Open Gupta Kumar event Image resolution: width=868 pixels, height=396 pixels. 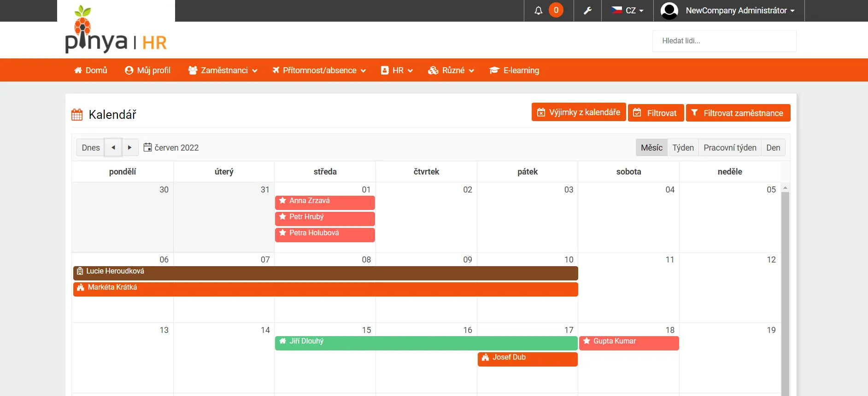629,343
